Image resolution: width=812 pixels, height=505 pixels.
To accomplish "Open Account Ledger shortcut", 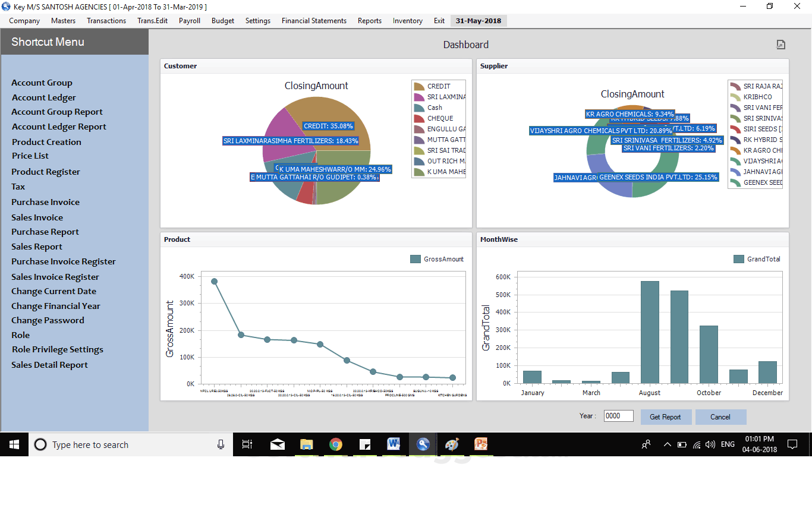I will pyautogui.click(x=43, y=97).
